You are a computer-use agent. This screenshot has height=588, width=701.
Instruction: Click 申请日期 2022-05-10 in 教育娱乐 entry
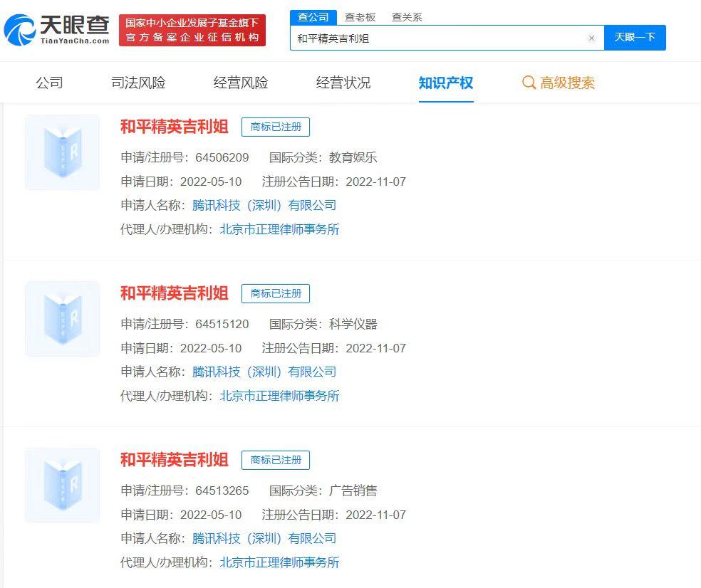211,182
